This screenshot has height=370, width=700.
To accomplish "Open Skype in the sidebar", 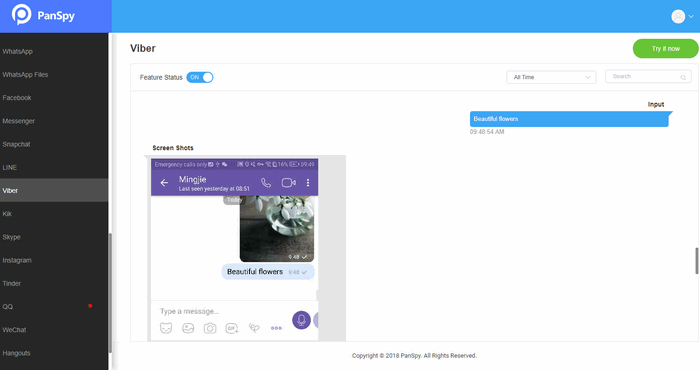I will [54, 237].
